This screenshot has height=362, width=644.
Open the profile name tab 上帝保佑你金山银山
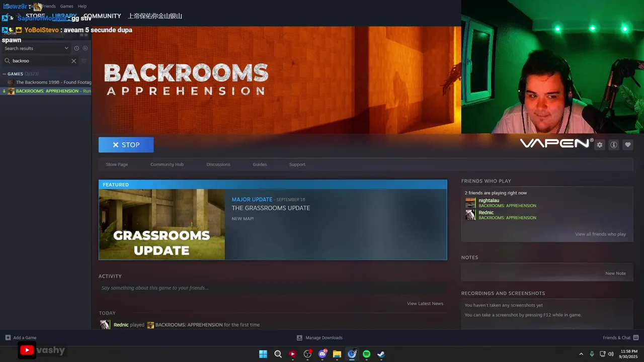coord(155,16)
